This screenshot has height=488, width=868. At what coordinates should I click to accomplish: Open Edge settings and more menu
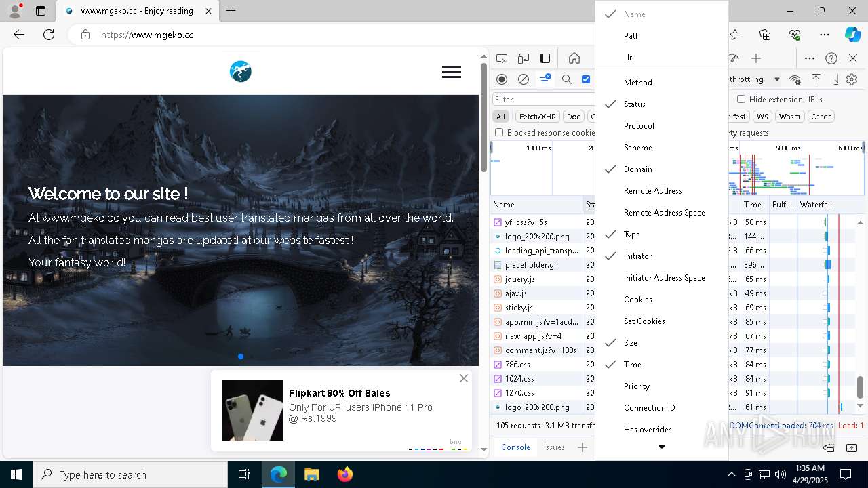(x=824, y=35)
